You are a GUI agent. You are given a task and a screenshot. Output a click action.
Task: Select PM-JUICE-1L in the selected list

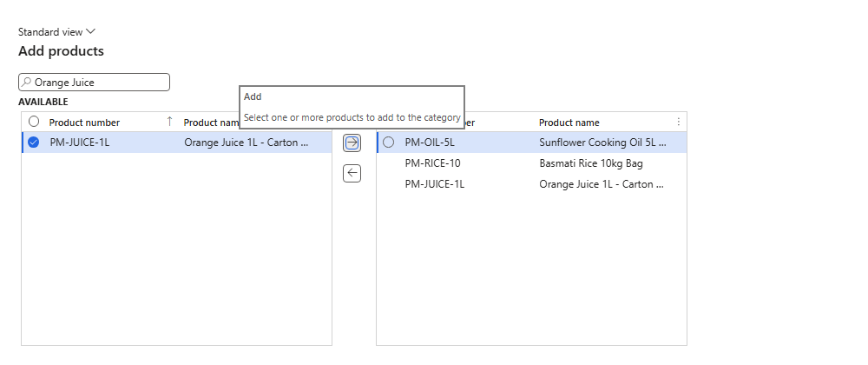pyautogui.click(x=435, y=184)
